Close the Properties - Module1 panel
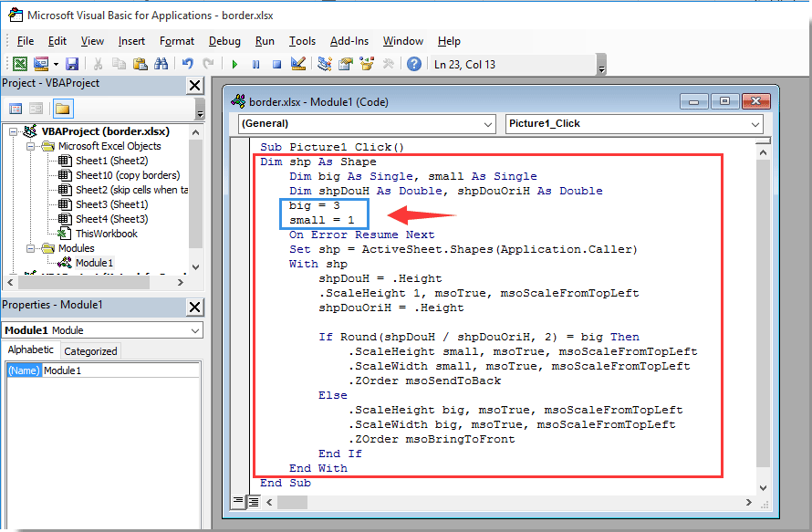812x532 pixels. [x=194, y=307]
